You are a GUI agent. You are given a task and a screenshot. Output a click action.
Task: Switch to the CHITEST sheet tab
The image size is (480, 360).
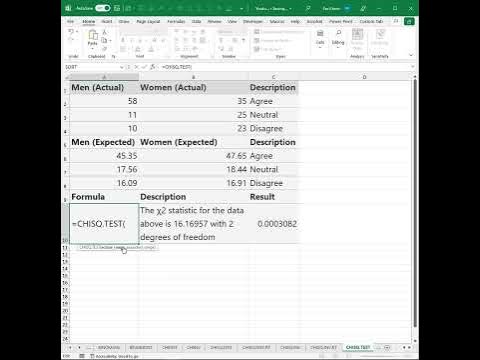pyautogui.click(x=170, y=347)
